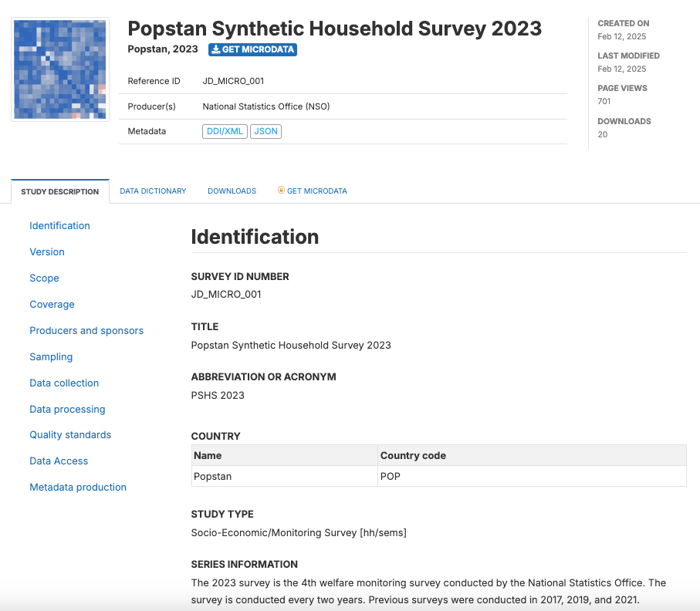Open the Data collection section link
700x611 pixels.
pos(64,383)
